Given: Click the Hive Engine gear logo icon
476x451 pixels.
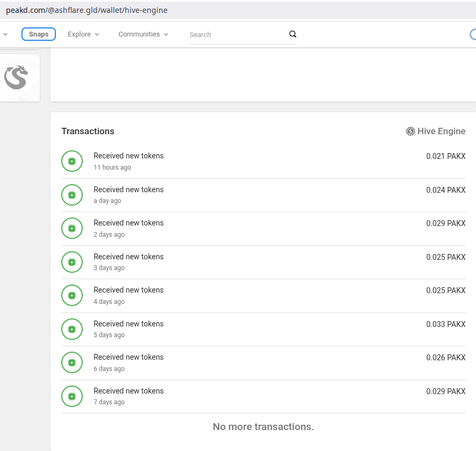Looking at the screenshot, I should pos(410,132).
